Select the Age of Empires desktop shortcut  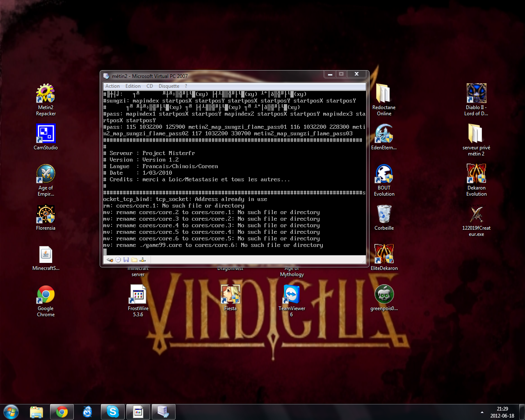pyautogui.click(x=46, y=180)
